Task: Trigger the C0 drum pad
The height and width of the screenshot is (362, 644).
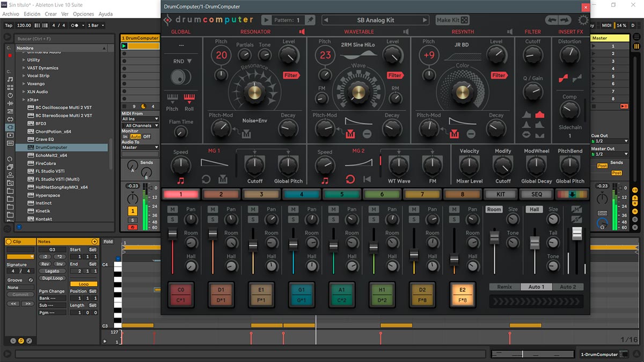Action: point(181,294)
